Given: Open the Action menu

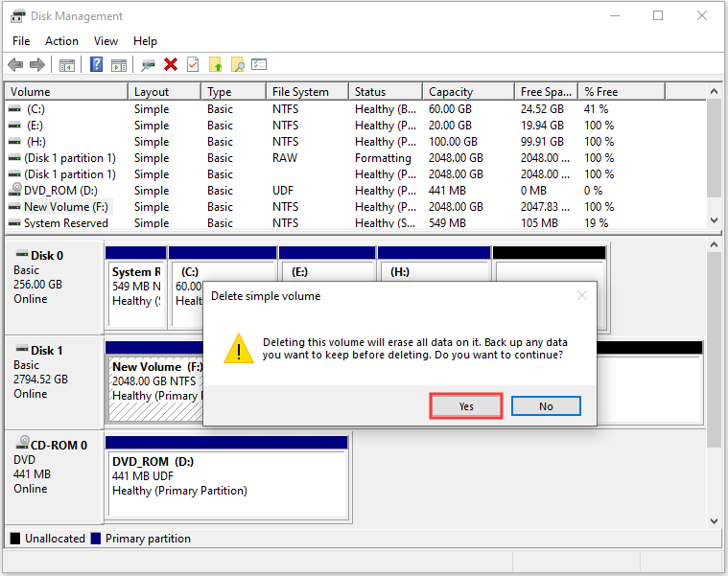Looking at the screenshot, I should point(61,41).
